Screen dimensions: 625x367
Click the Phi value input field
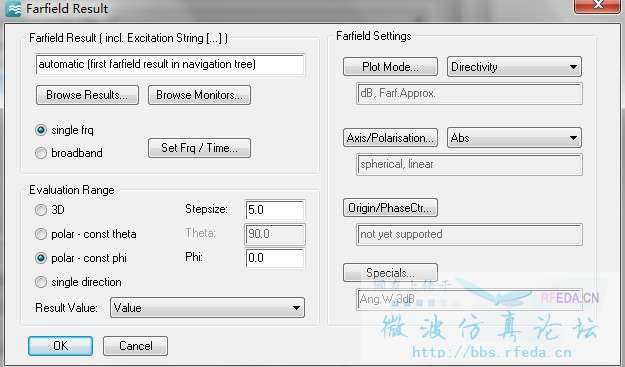point(275,258)
